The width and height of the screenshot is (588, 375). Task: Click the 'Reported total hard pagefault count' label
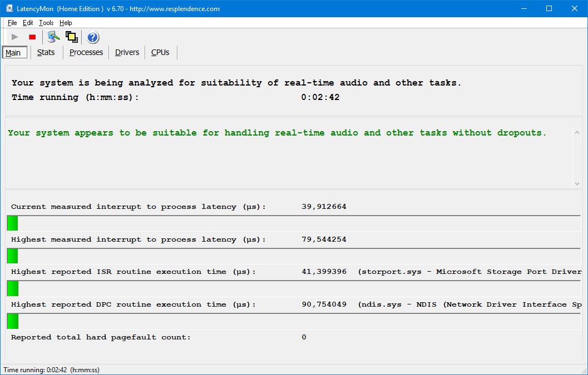point(101,337)
